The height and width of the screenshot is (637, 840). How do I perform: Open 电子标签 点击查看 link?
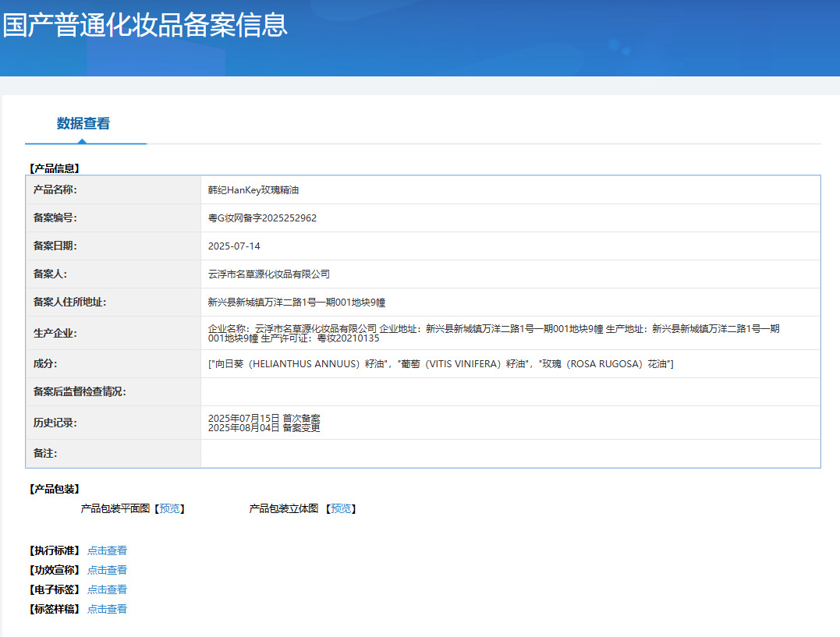tap(107, 589)
